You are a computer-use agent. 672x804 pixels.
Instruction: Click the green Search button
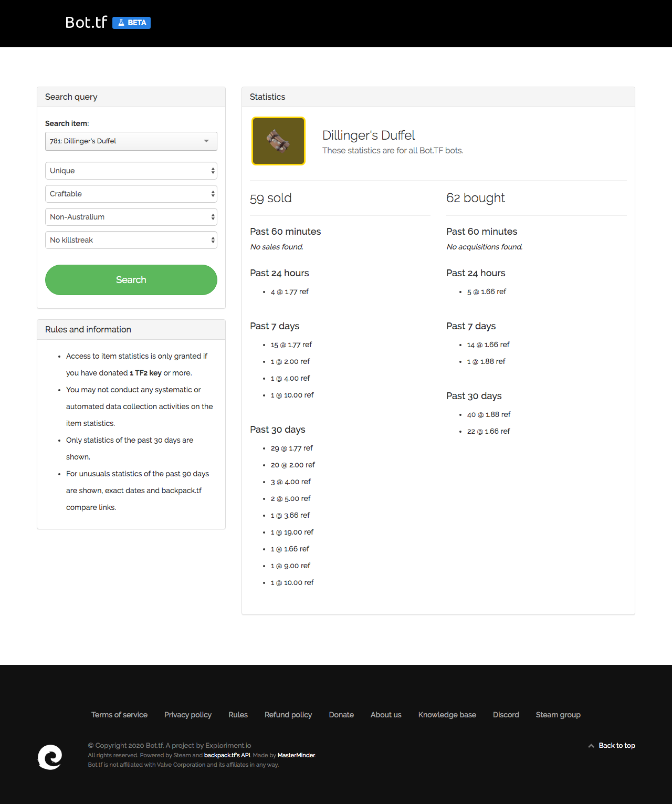coord(131,280)
